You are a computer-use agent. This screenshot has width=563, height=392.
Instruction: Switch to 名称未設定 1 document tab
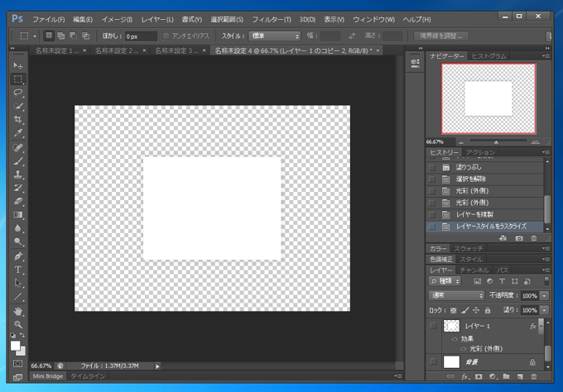coord(57,51)
